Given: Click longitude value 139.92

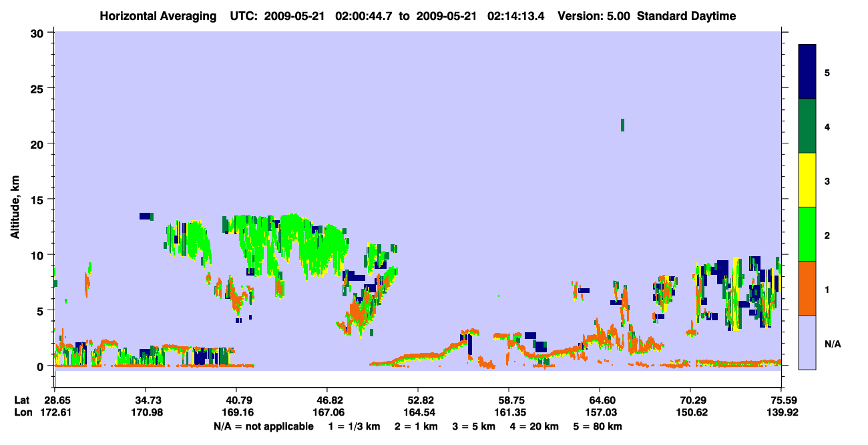Looking at the screenshot, I should [781, 412].
